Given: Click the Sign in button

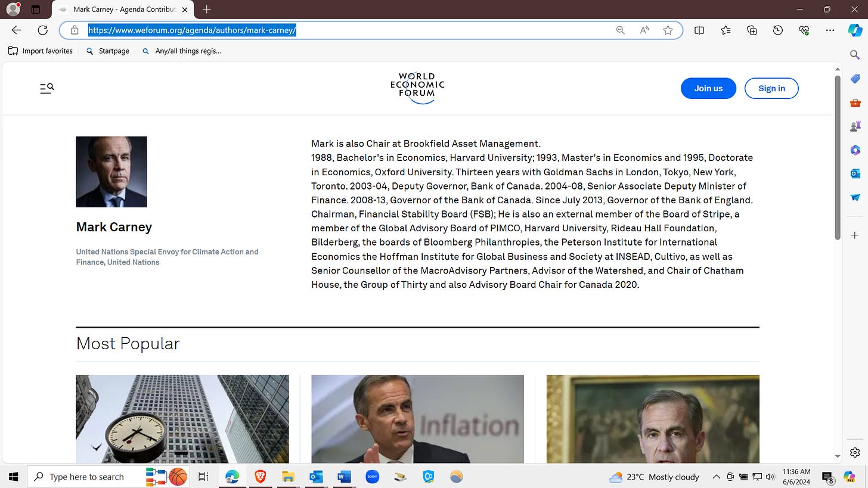Looking at the screenshot, I should tap(771, 88).
